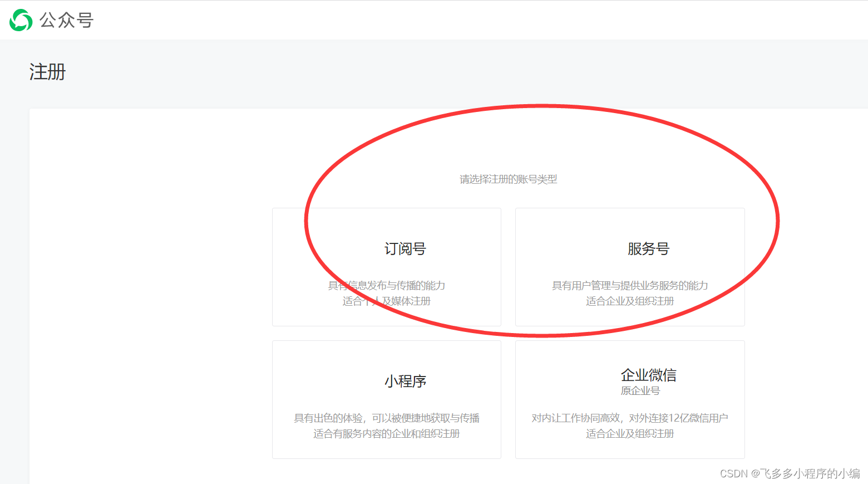Select the 小程序 registration card

(387, 399)
